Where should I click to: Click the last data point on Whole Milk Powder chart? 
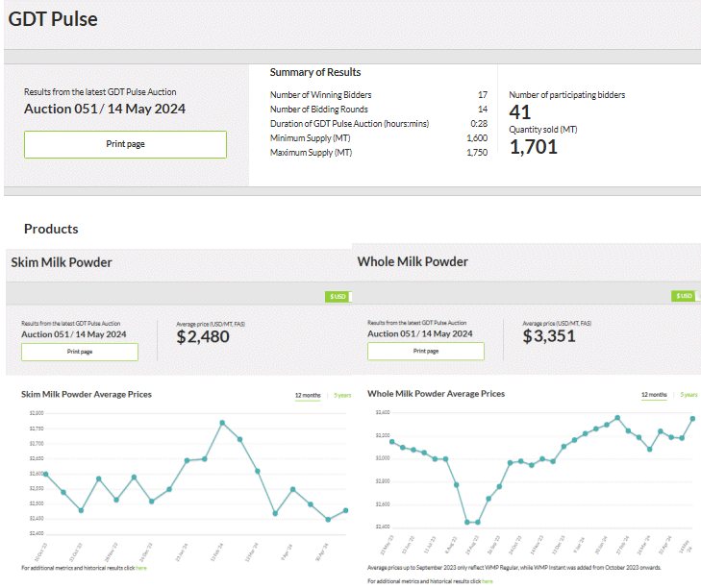click(x=692, y=419)
